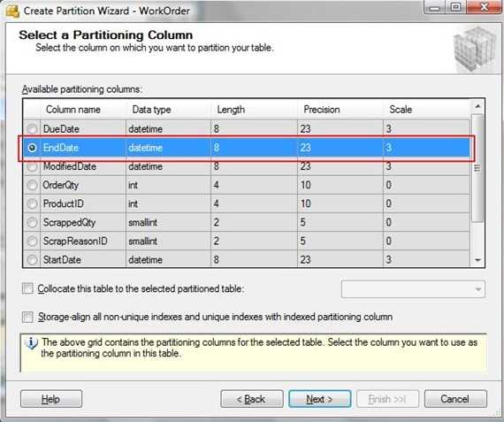Click the ScrappedQty name cell

click(x=83, y=222)
